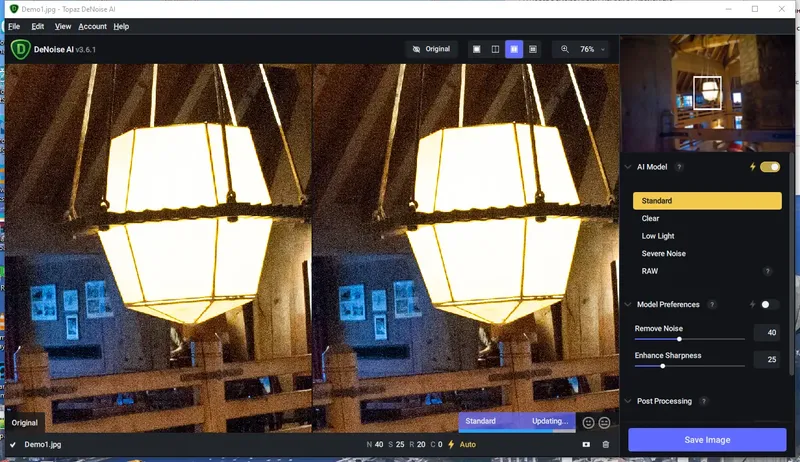Toggle the Demo1.jpg checkmark

point(13,445)
